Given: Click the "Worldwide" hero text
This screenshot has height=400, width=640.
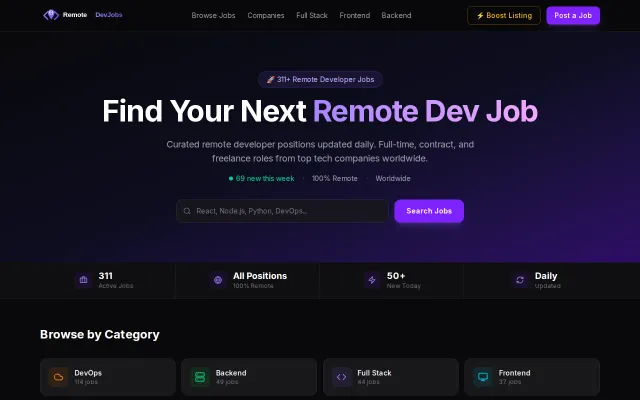Looking at the screenshot, I should pos(393,178).
